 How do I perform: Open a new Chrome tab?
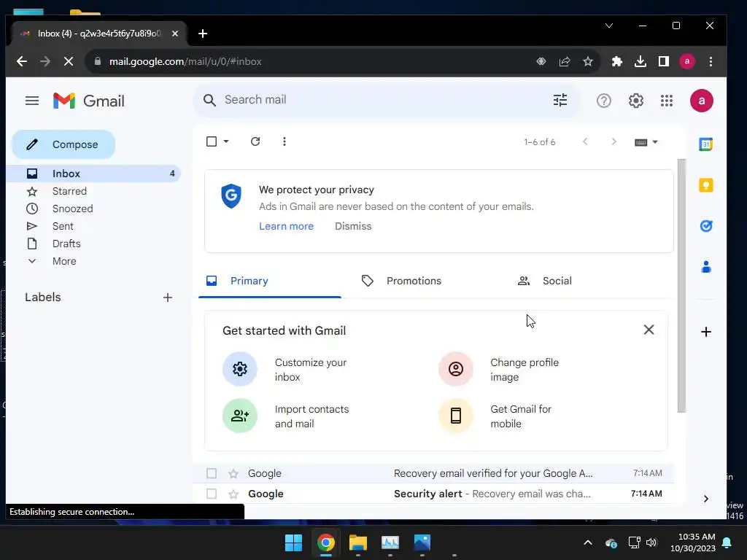[203, 34]
